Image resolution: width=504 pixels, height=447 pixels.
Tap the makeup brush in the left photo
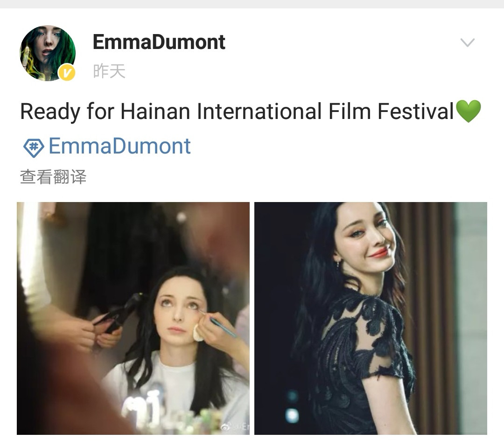tap(218, 323)
